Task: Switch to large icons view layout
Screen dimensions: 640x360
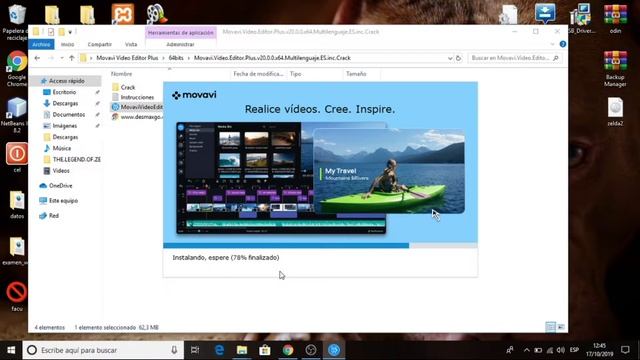Action: coord(561,327)
